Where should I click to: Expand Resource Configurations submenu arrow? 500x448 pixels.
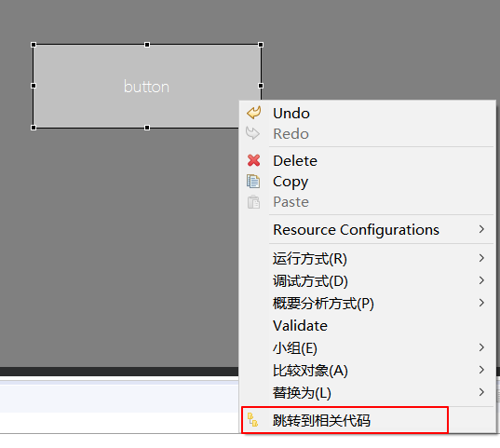point(481,229)
